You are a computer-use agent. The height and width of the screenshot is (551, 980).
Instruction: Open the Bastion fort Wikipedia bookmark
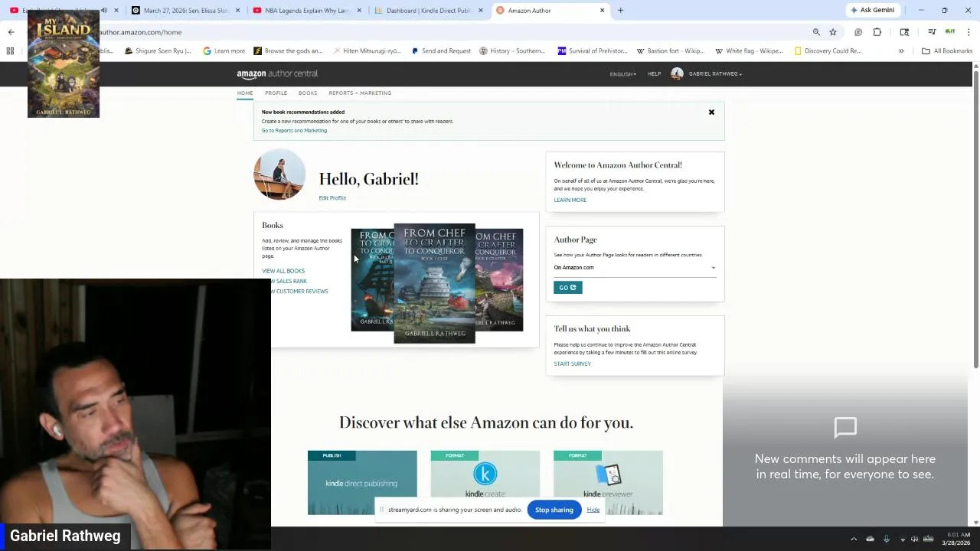[x=669, y=51]
